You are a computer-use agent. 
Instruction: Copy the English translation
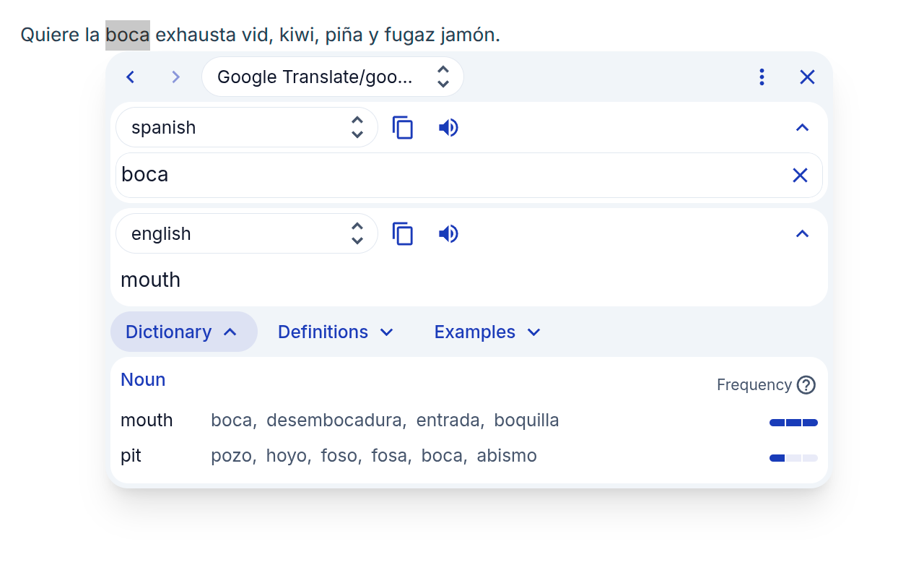tap(403, 234)
